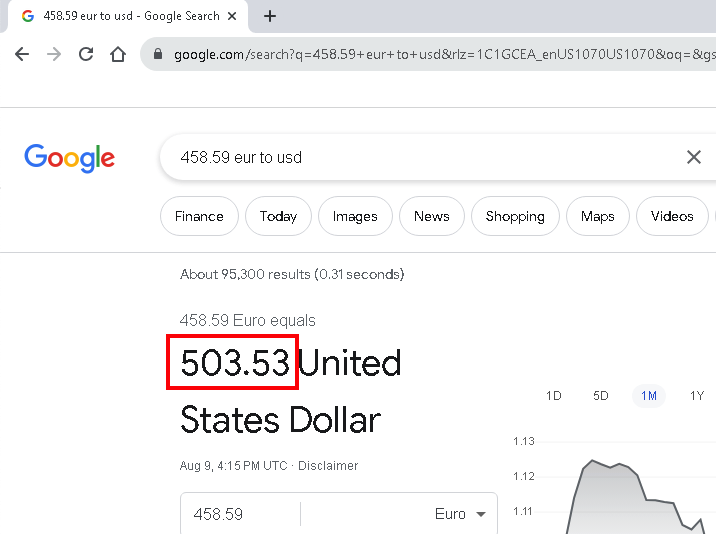Image resolution: width=716 pixels, height=534 pixels.
Task: Select the 1M chart range
Action: pyautogui.click(x=649, y=396)
